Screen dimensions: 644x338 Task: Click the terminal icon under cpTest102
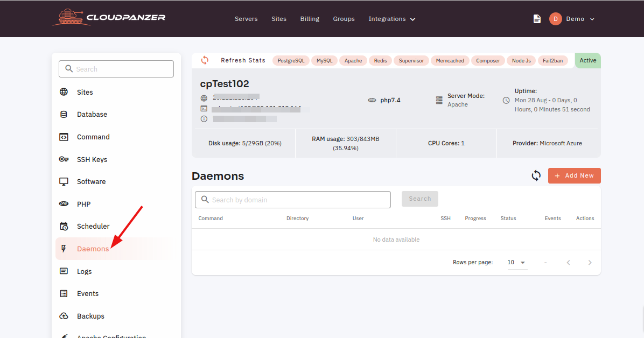204,108
